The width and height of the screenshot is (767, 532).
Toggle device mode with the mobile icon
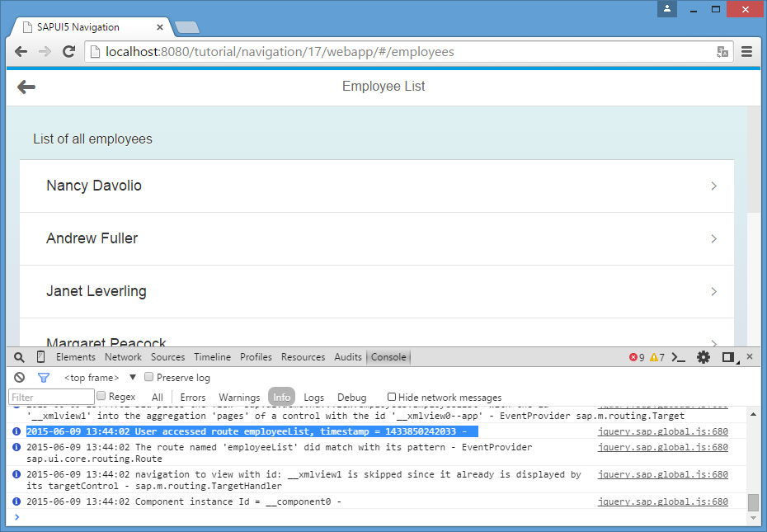(x=40, y=357)
